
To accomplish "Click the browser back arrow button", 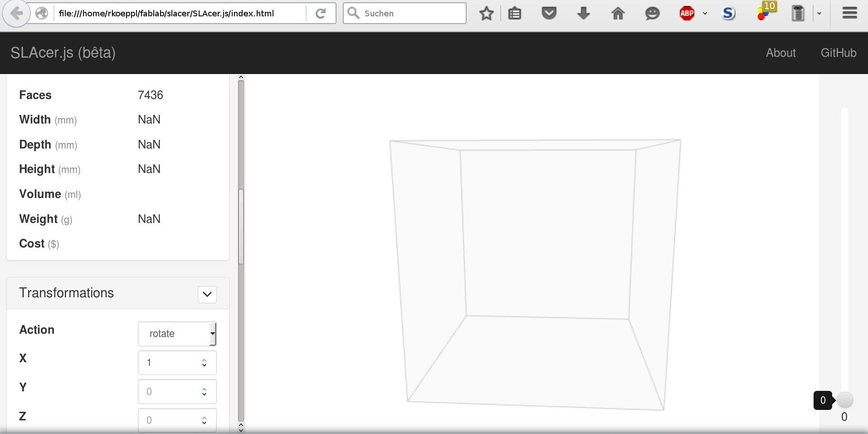I will [16, 14].
